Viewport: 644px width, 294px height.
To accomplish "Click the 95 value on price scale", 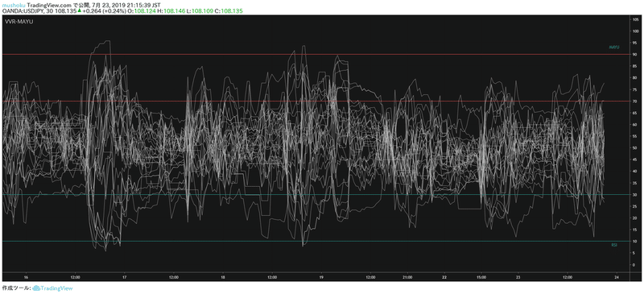I will [x=635, y=43].
